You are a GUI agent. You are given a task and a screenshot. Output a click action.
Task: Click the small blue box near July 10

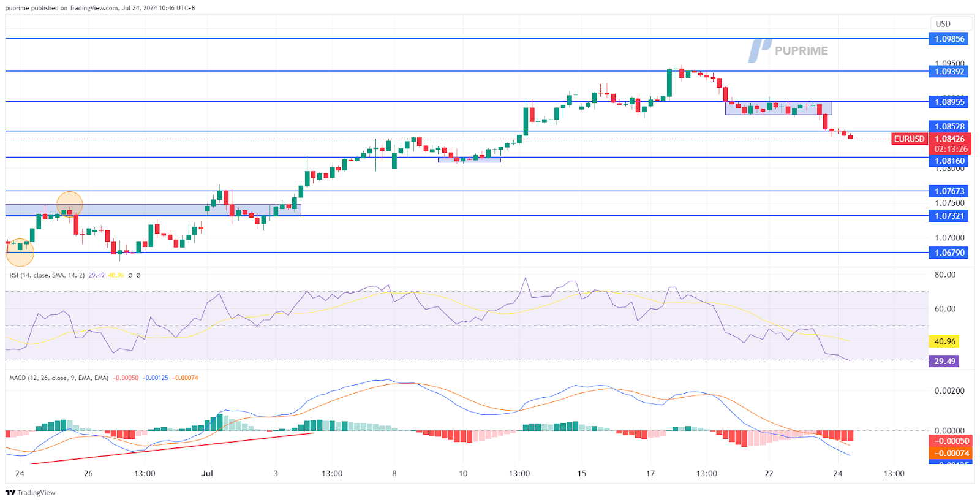[469, 160]
